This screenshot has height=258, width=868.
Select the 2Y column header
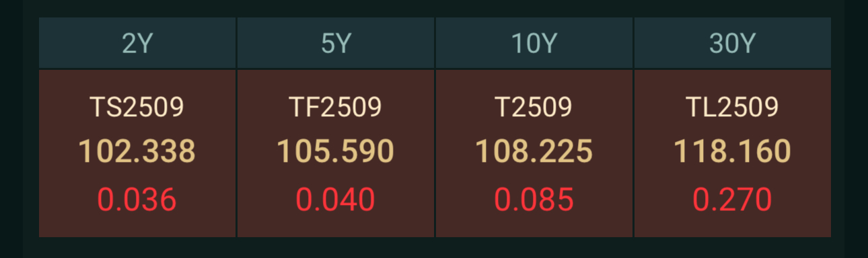[137, 43]
